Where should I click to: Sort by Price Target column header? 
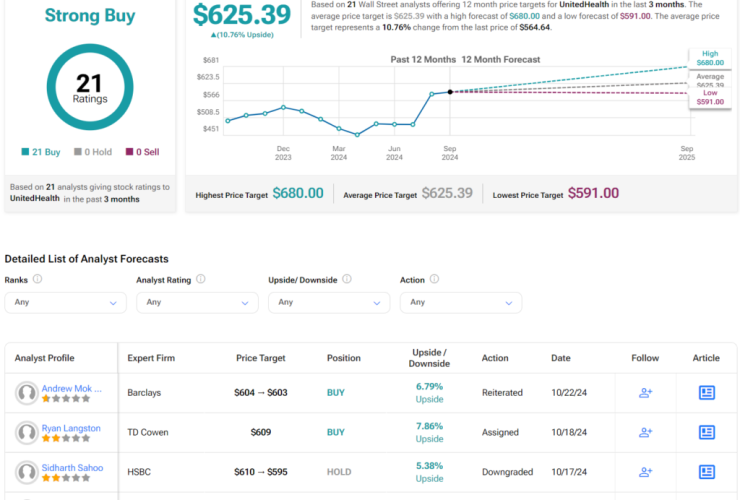click(261, 358)
